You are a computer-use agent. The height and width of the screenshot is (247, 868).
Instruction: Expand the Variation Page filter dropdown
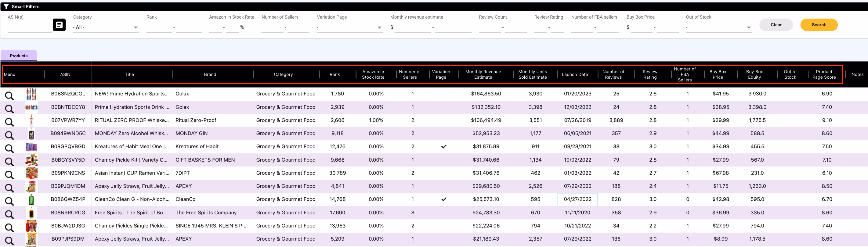pos(349,27)
